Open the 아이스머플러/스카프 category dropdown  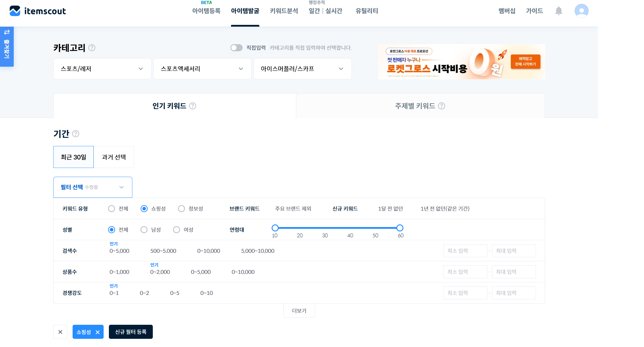point(303,69)
